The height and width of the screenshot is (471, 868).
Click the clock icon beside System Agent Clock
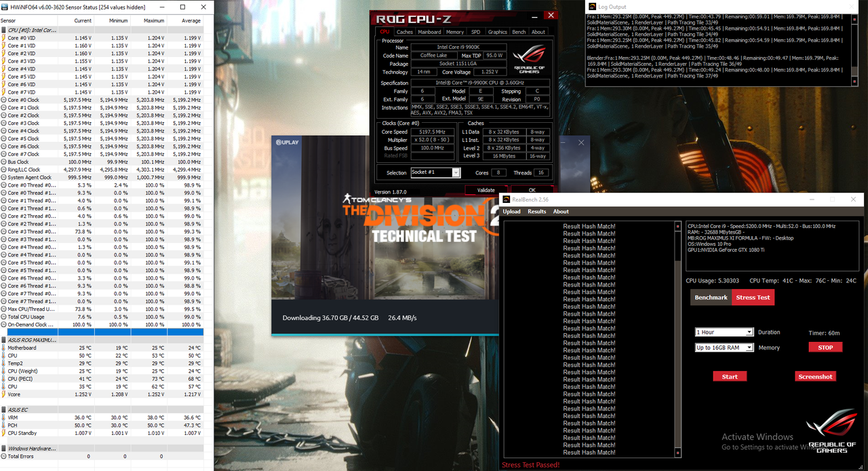coord(3,177)
